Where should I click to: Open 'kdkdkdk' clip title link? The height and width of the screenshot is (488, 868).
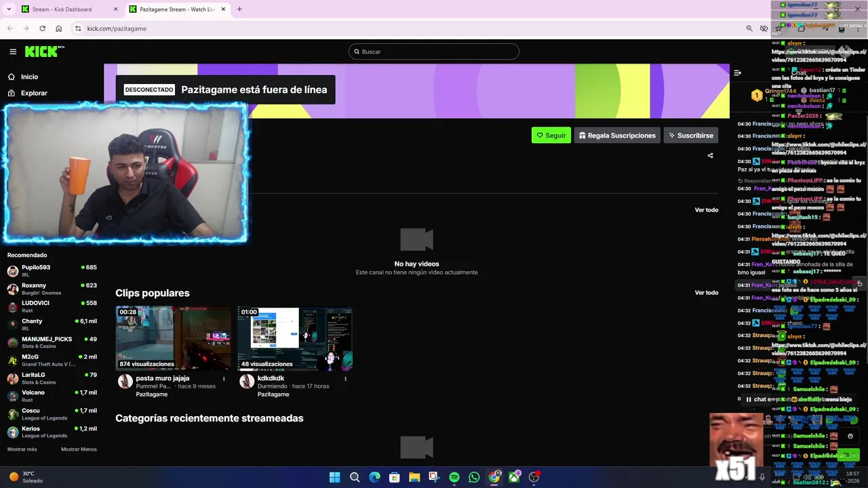(x=271, y=378)
